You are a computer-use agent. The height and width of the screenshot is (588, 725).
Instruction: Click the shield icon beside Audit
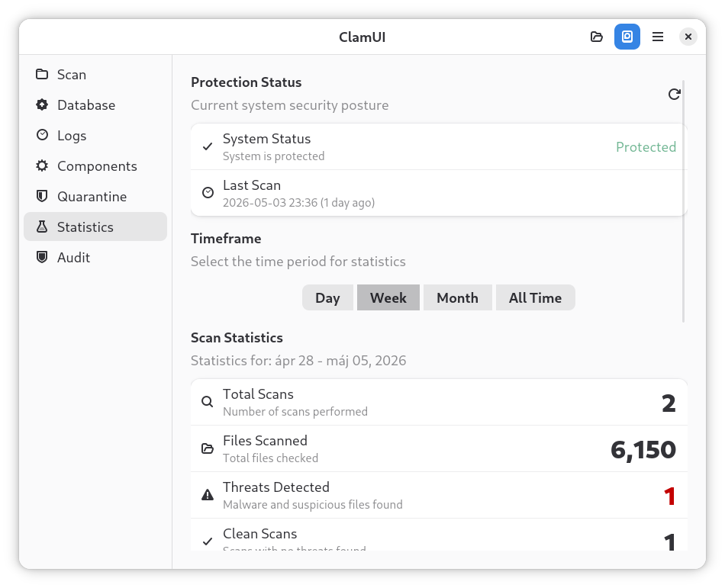42,257
